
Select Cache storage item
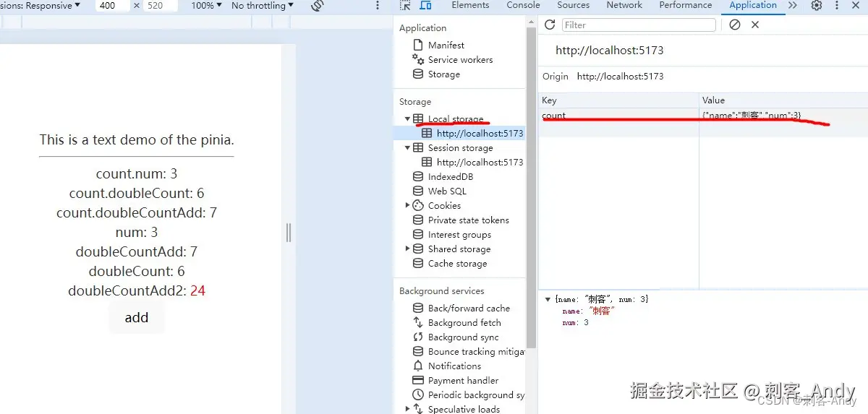457,263
